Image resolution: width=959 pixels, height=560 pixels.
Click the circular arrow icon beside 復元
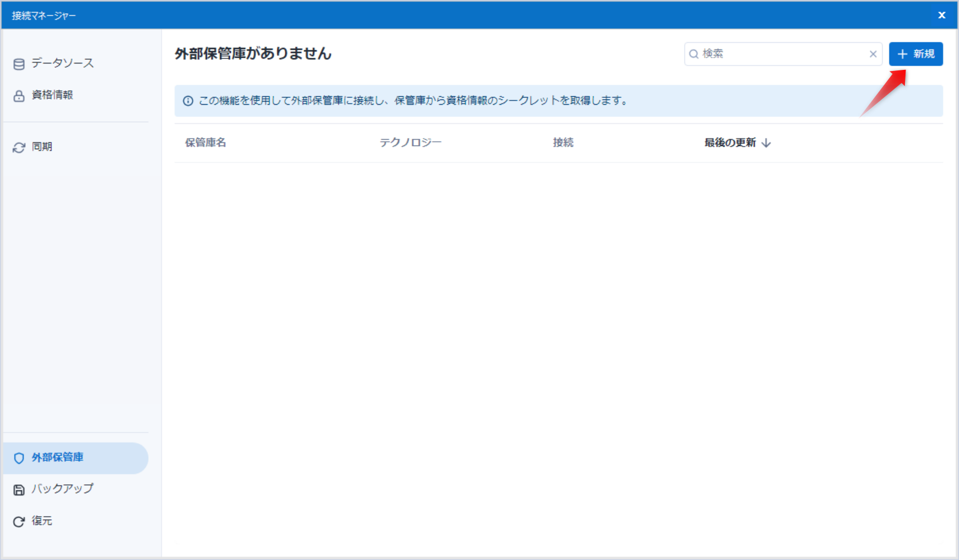19,521
